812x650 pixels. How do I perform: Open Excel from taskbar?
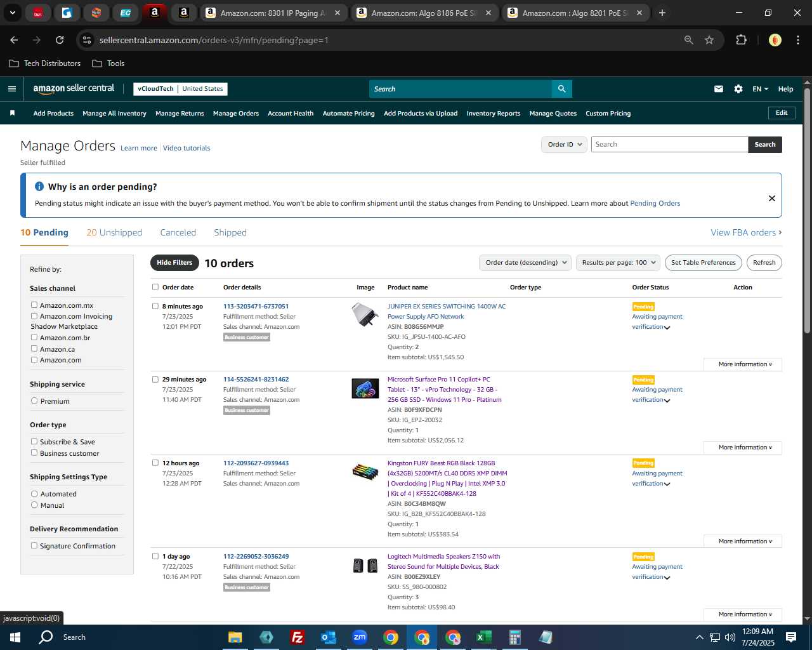(x=483, y=637)
